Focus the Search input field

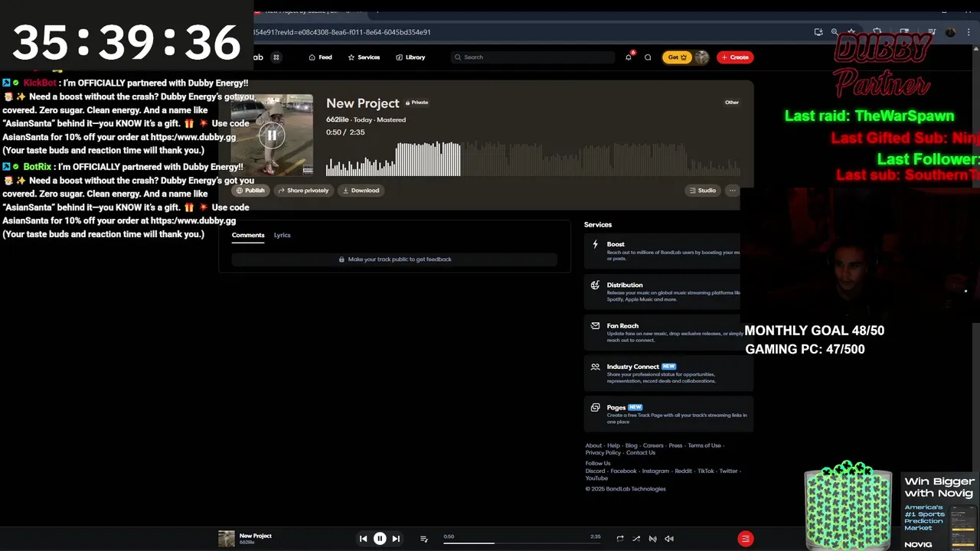(x=532, y=57)
